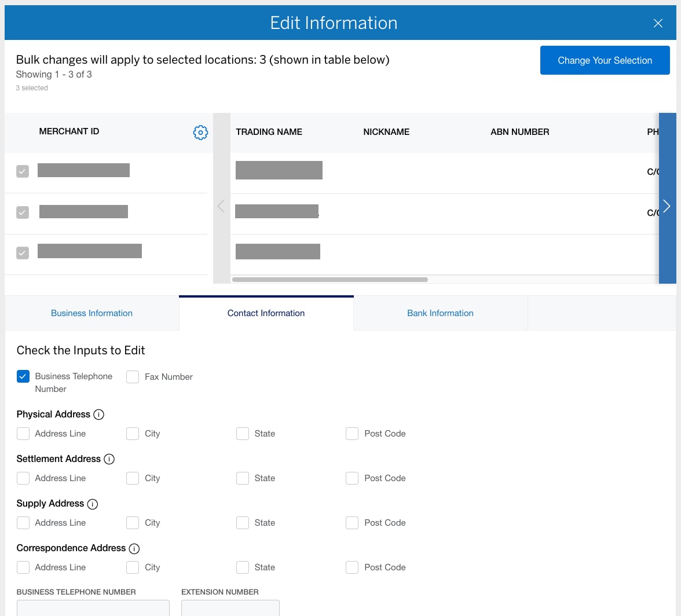This screenshot has height=616, width=681.
Task: Click the ABN NUMBER column header
Action: pyautogui.click(x=520, y=132)
